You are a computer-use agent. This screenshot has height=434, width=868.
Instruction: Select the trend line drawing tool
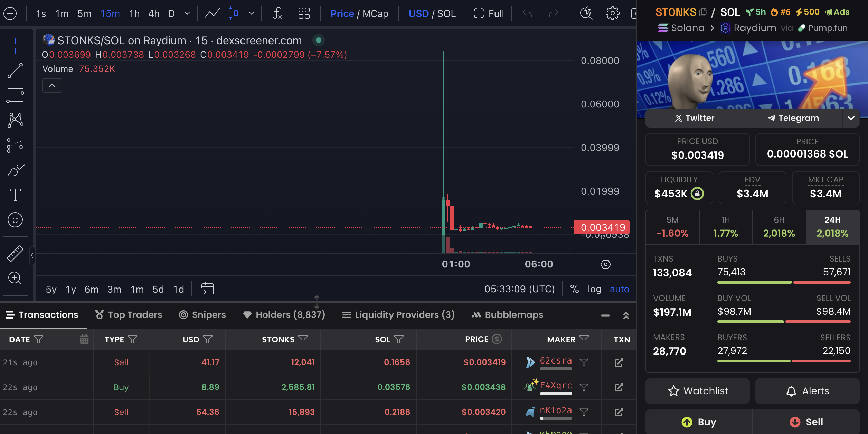tap(15, 70)
